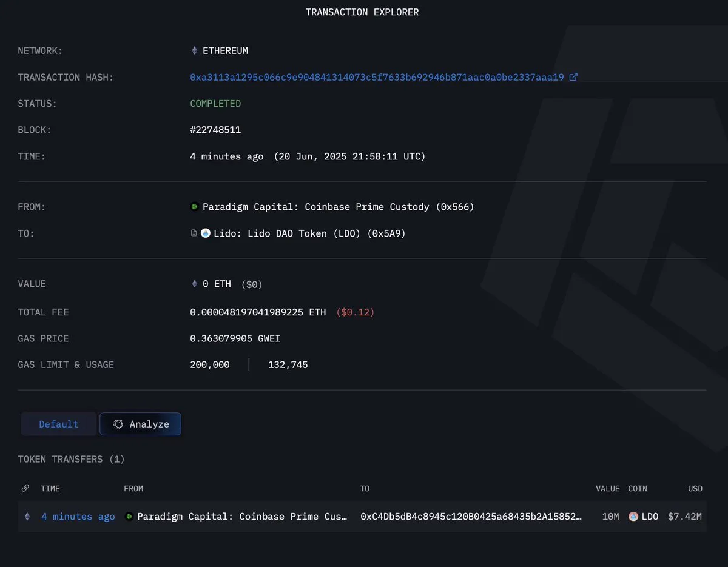Click the ETH icon beside the 0 ETH value
728x567 pixels.
point(194,284)
